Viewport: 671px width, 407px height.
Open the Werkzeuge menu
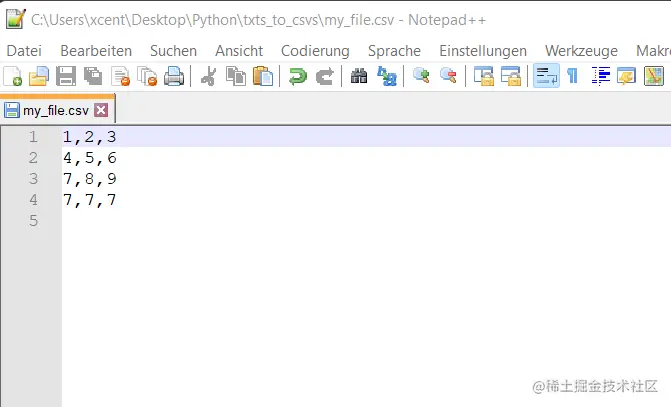click(581, 51)
